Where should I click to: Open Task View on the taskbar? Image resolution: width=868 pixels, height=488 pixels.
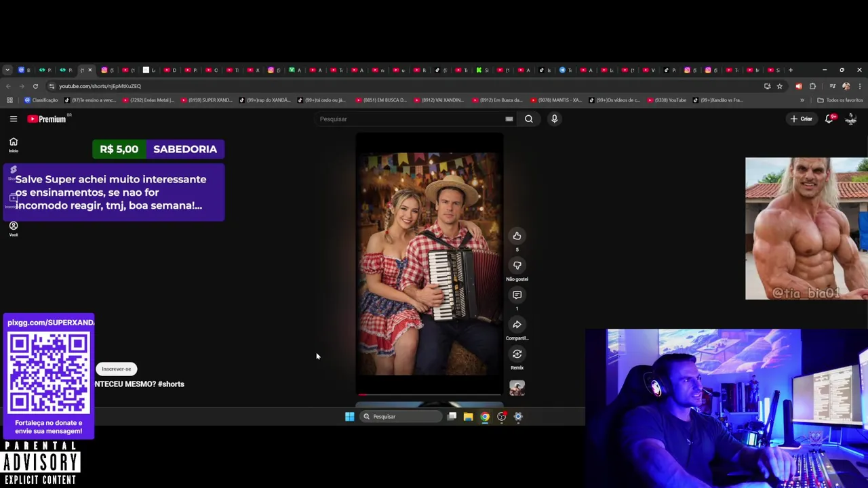(x=452, y=417)
